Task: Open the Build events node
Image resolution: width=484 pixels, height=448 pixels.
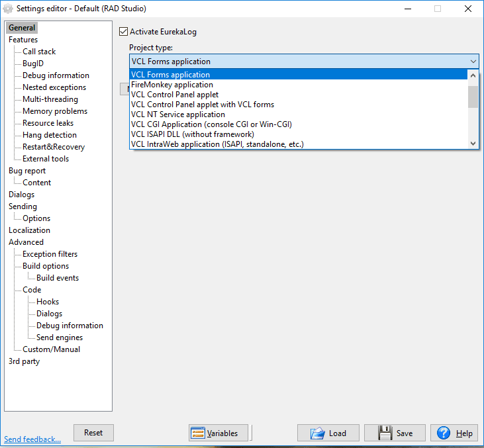Action: 58,278
